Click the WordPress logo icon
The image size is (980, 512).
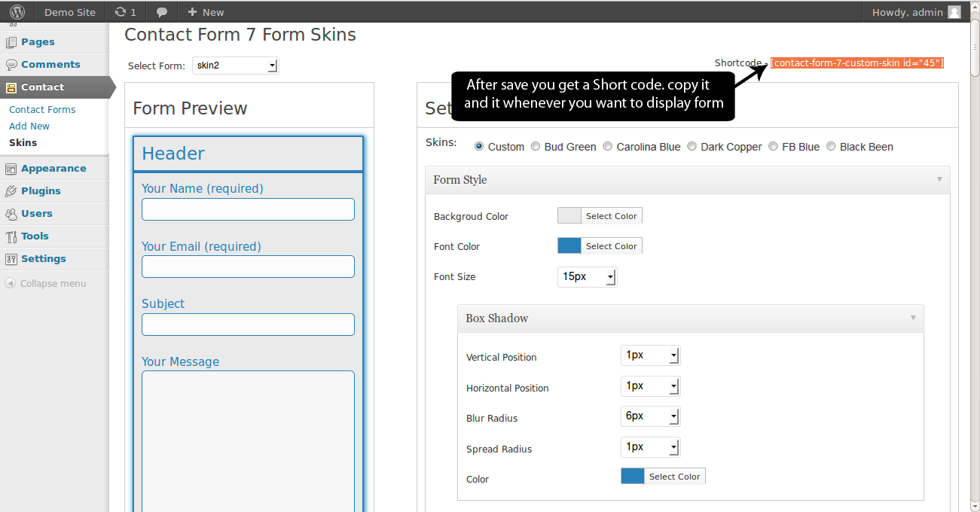17,12
